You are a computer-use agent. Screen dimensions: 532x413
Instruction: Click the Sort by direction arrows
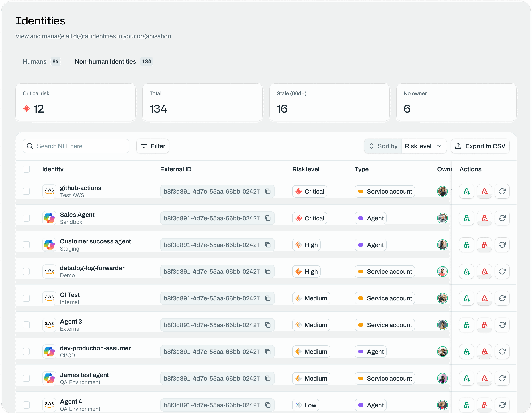(371, 146)
